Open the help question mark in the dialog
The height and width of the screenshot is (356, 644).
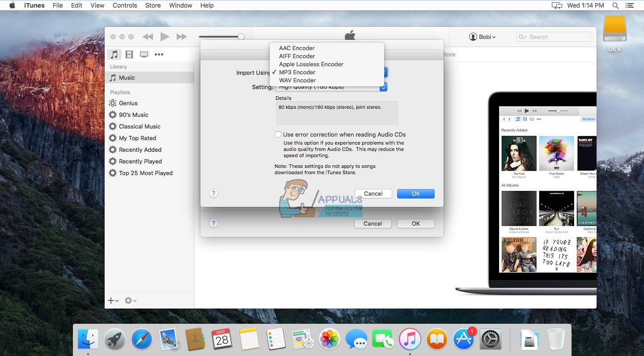coord(213,193)
